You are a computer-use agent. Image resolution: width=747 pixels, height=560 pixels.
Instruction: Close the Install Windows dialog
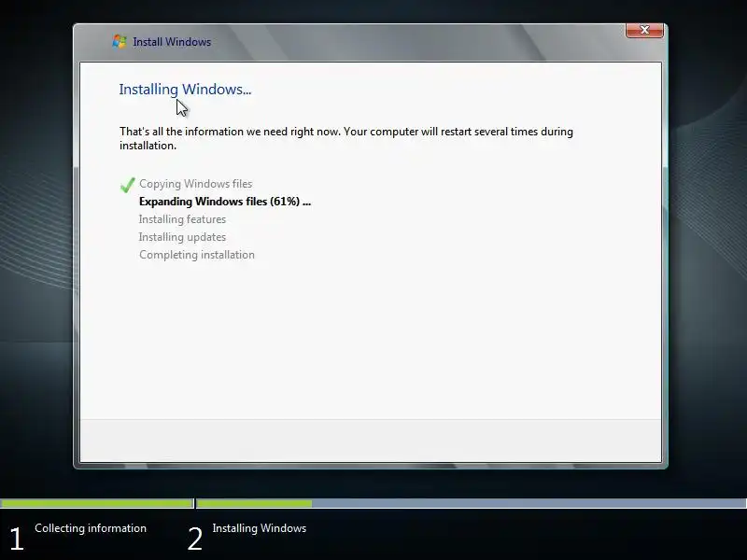point(644,30)
